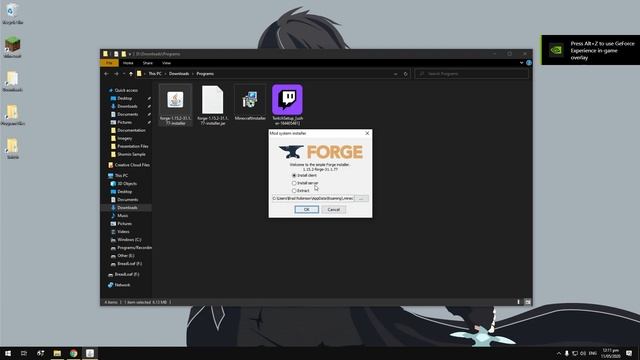Open Creative Cloud Files in sidebar

click(131, 165)
